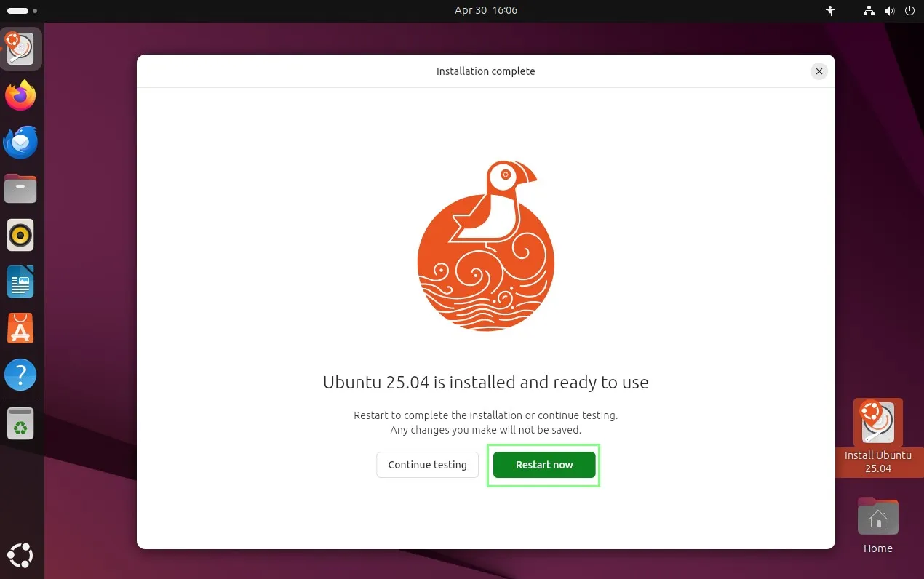Click the Any changes will not be saved text
The width and height of the screenshot is (924, 579).
point(485,430)
